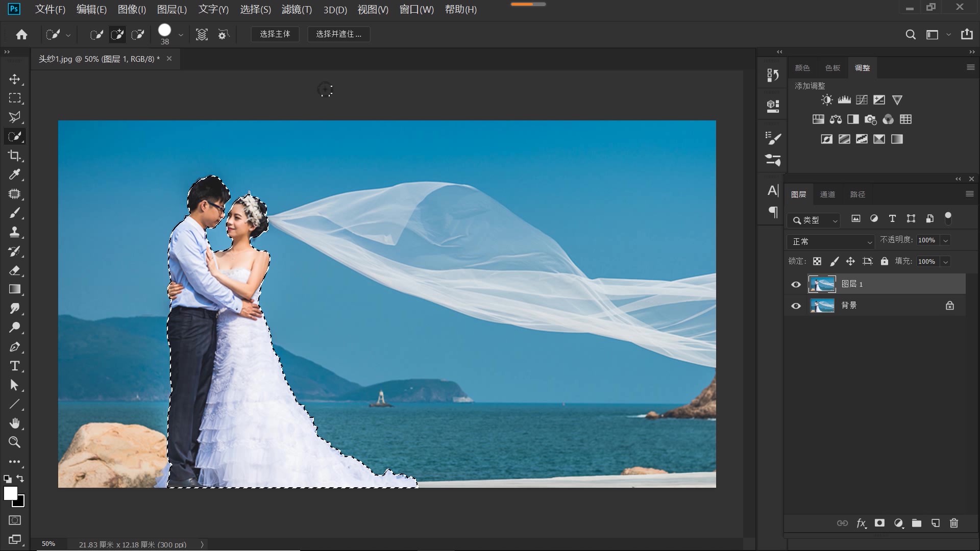
Task: Click the foreground color swatch
Action: (10, 493)
